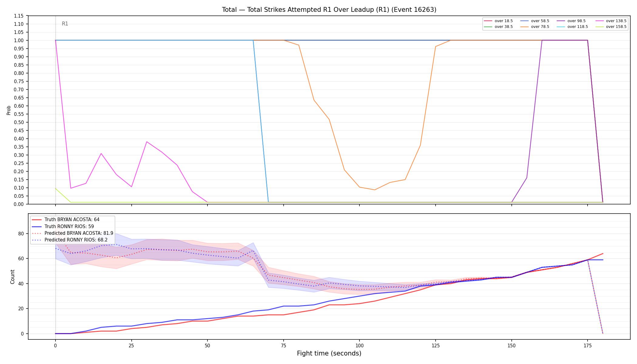This screenshot has height=364, width=637.
Task: Click the 175 tick on time axis
Action: click(588, 345)
